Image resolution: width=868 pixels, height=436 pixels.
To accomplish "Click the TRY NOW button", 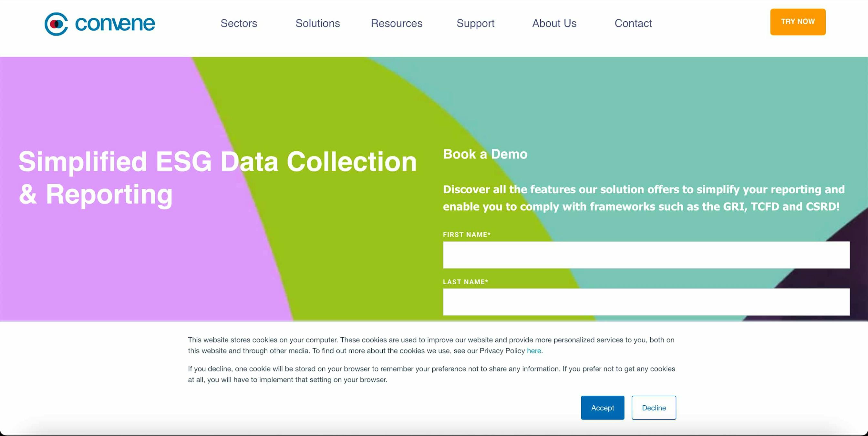I will (798, 22).
